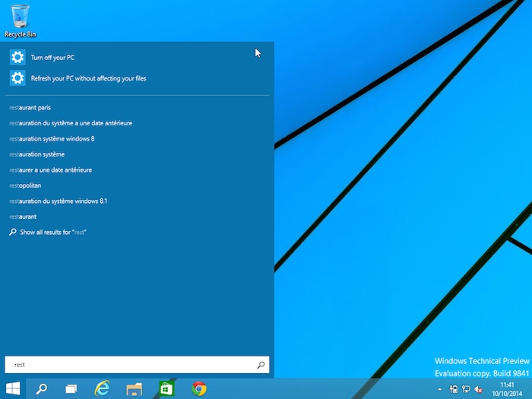Choose the "restaurant paris" suggestion

coord(30,108)
